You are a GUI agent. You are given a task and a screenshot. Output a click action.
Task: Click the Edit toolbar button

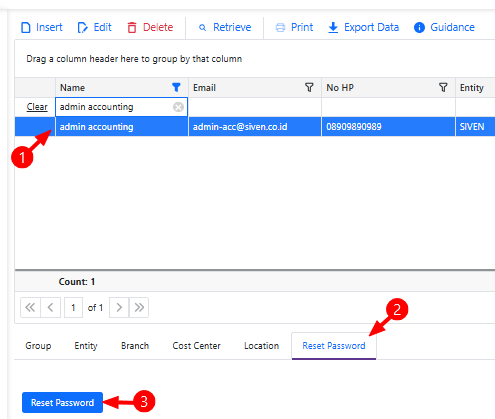(94, 27)
